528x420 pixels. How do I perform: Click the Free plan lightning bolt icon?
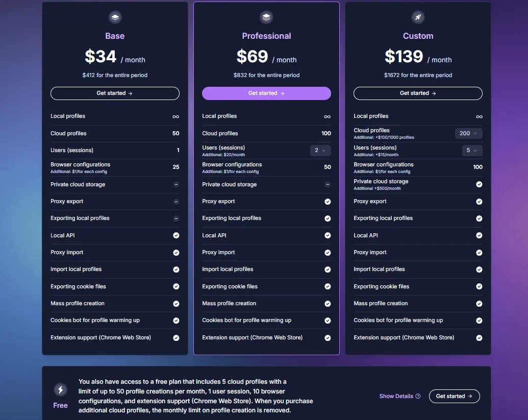click(61, 390)
